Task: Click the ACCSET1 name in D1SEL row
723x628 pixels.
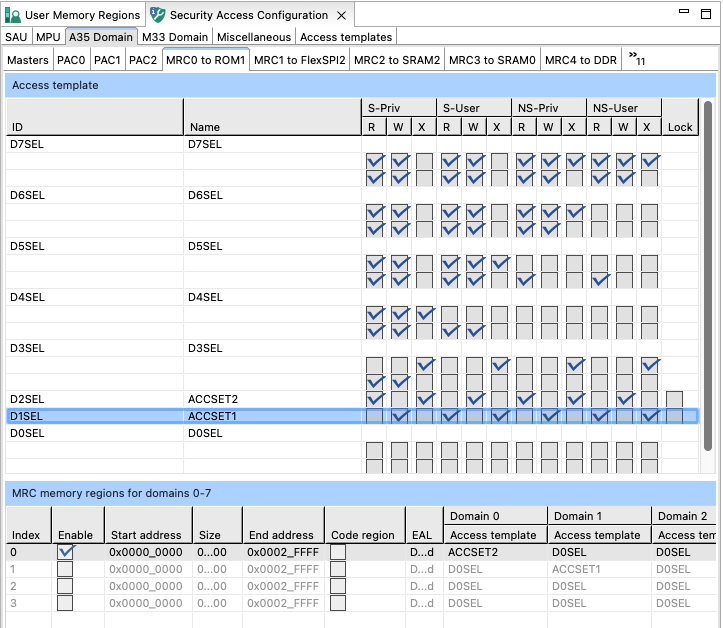Action: click(x=212, y=416)
